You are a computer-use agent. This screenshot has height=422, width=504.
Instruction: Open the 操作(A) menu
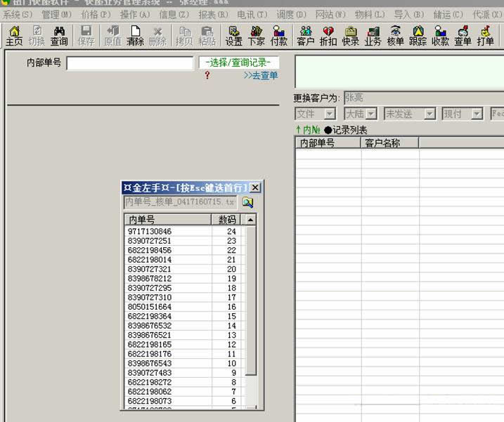(x=135, y=15)
